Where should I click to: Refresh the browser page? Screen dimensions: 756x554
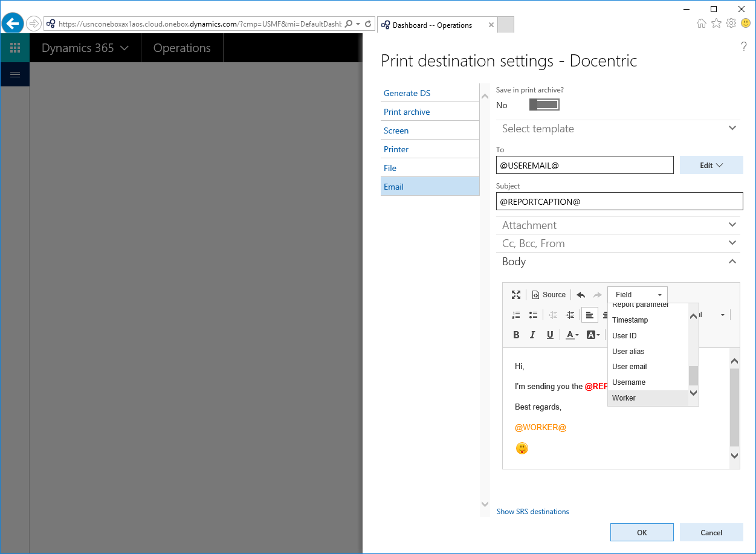pyautogui.click(x=368, y=24)
